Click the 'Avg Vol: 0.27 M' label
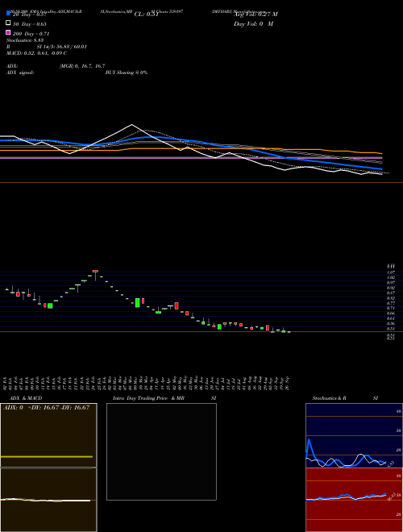 click(x=256, y=14)
